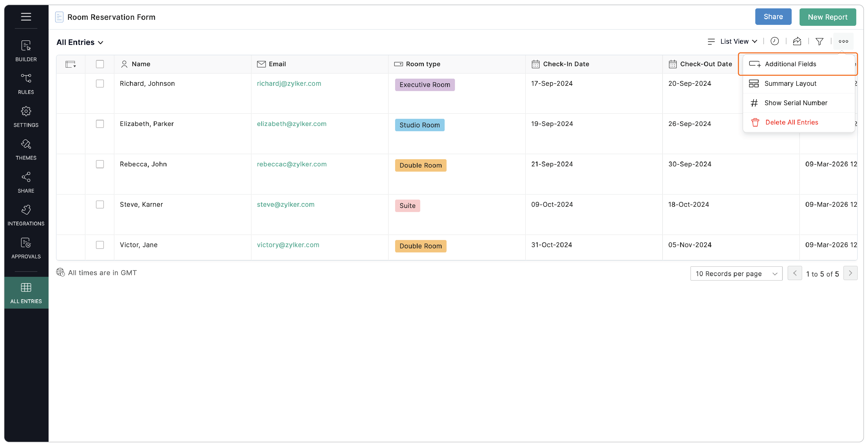Check the checkbox for Richard, Johnson's entry
The width and height of the screenshot is (868, 447).
pos(100,83)
